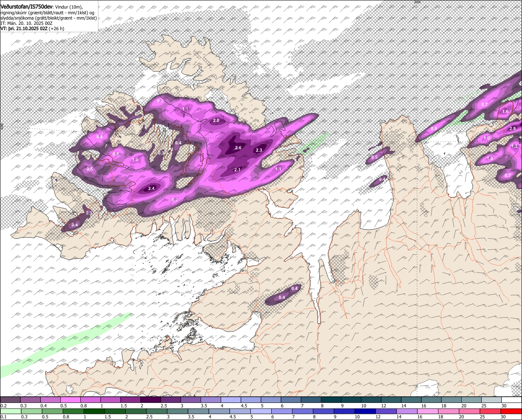The width and height of the screenshot is (522, 420).
Task: Pick the green swatch labeled 2.5 in lower legend
Action: (157, 411)
